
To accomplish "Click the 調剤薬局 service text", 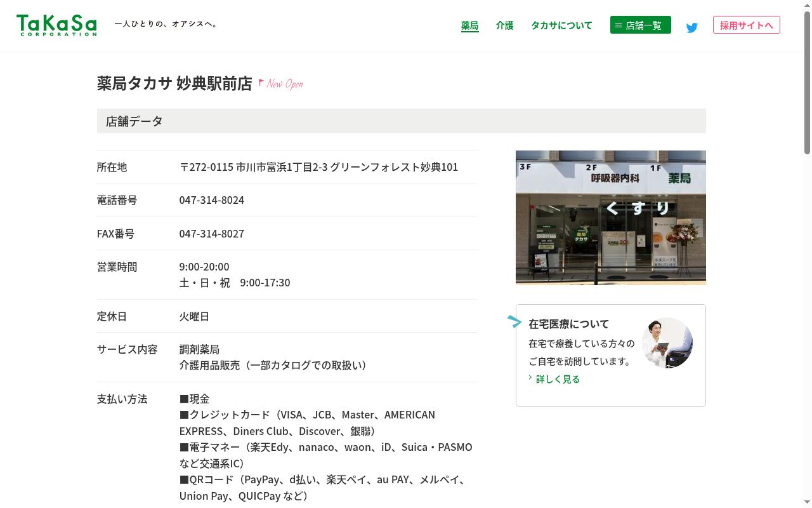I will click(199, 349).
